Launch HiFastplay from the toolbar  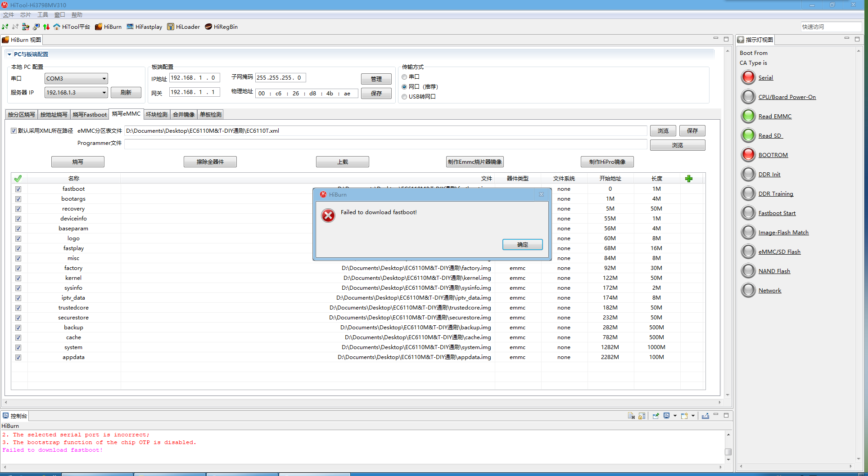coord(145,27)
